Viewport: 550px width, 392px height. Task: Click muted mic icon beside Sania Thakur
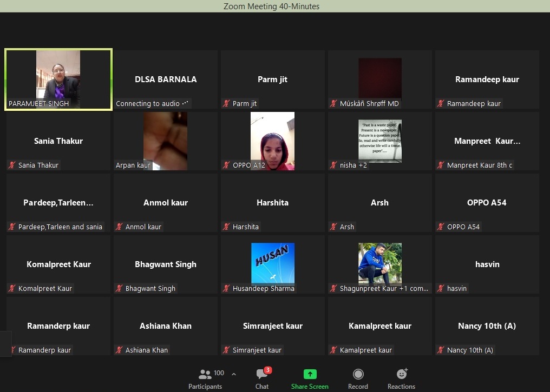click(x=12, y=165)
